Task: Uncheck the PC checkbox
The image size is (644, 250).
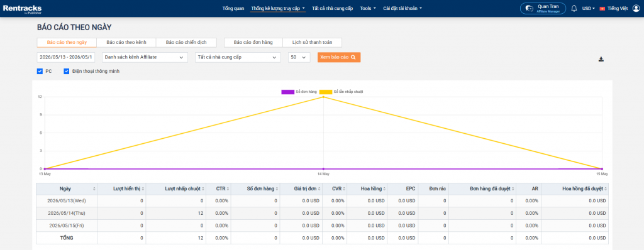Action: [x=40, y=72]
